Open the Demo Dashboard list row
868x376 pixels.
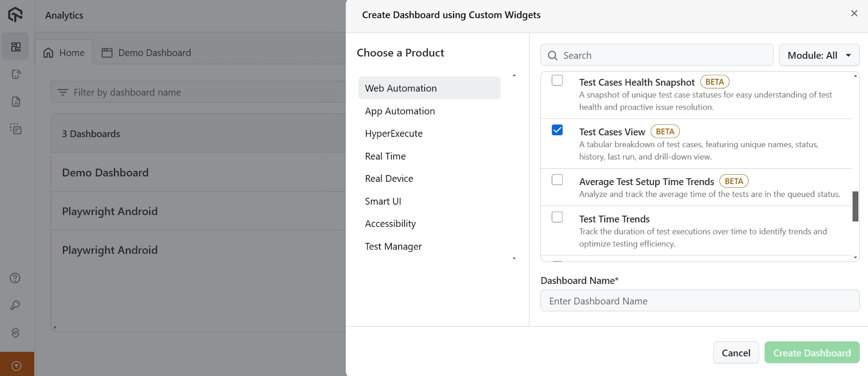click(199, 172)
